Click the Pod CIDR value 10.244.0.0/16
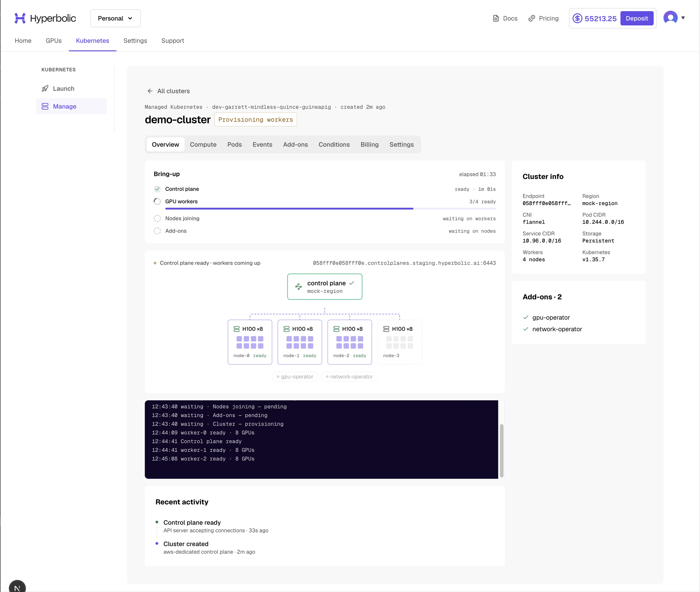700x592 pixels. (x=603, y=222)
